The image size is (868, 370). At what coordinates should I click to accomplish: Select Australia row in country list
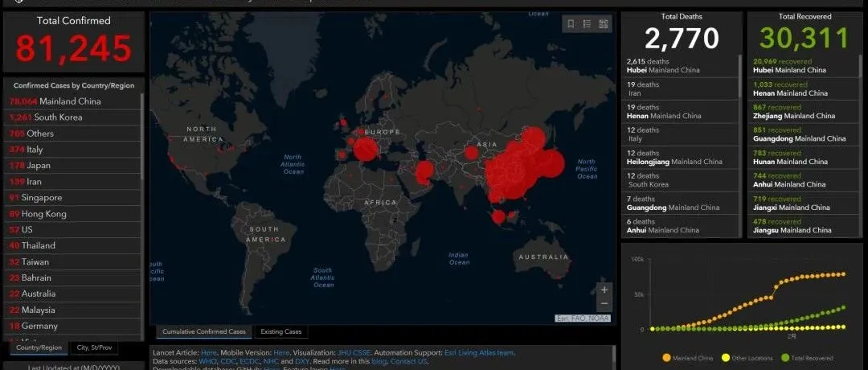tap(72, 294)
